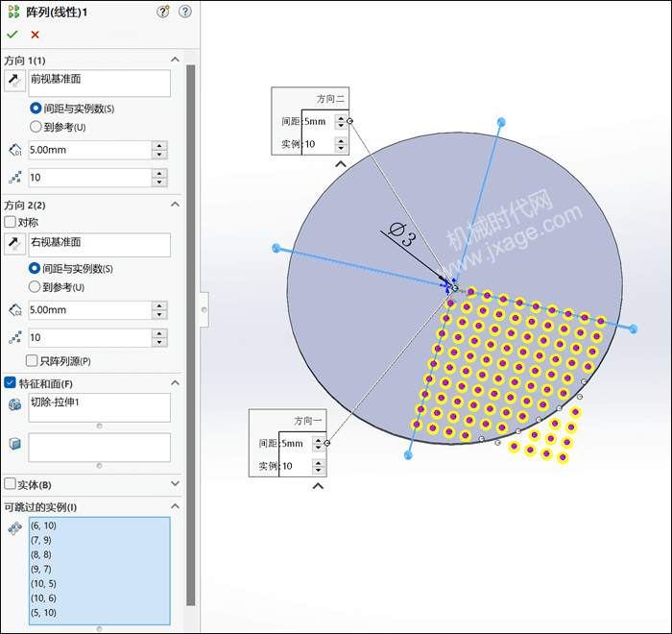This screenshot has width=672, height=634.
Task: Collapse the 方向 2 section
Action: 176,205
